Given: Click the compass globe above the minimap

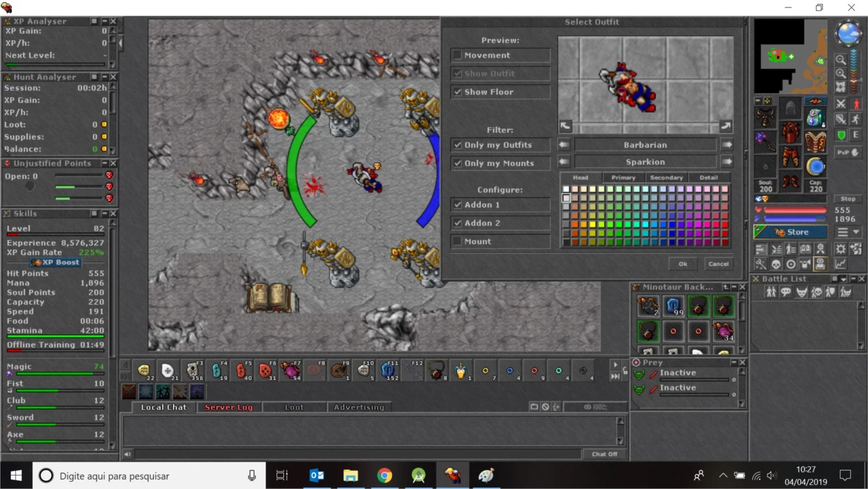Looking at the screenshot, I should pos(849,33).
